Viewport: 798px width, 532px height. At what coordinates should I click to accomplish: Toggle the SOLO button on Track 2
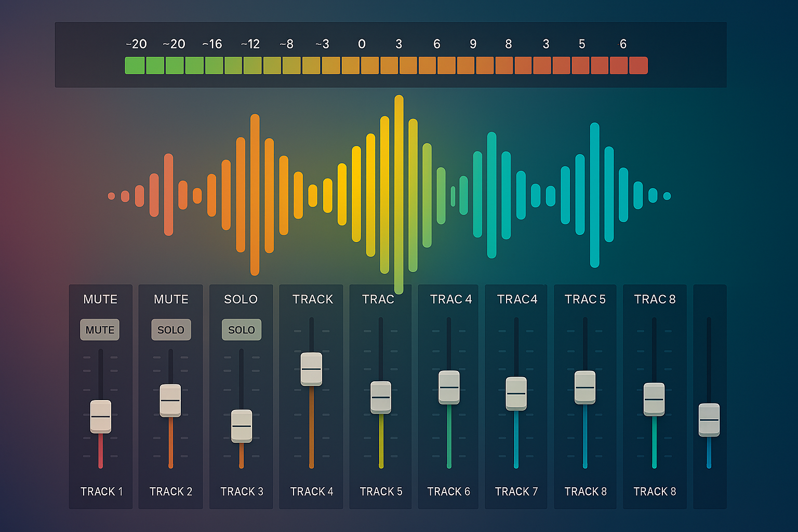[171, 330]
